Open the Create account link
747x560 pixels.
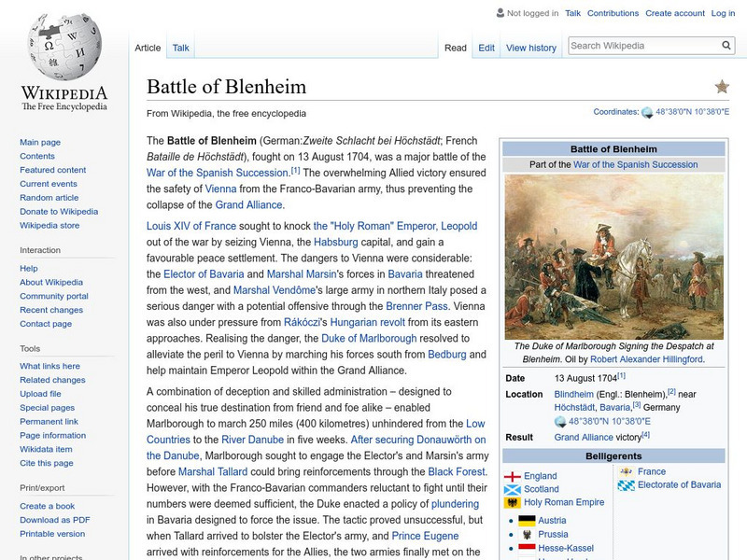click(x=674, y=13)
